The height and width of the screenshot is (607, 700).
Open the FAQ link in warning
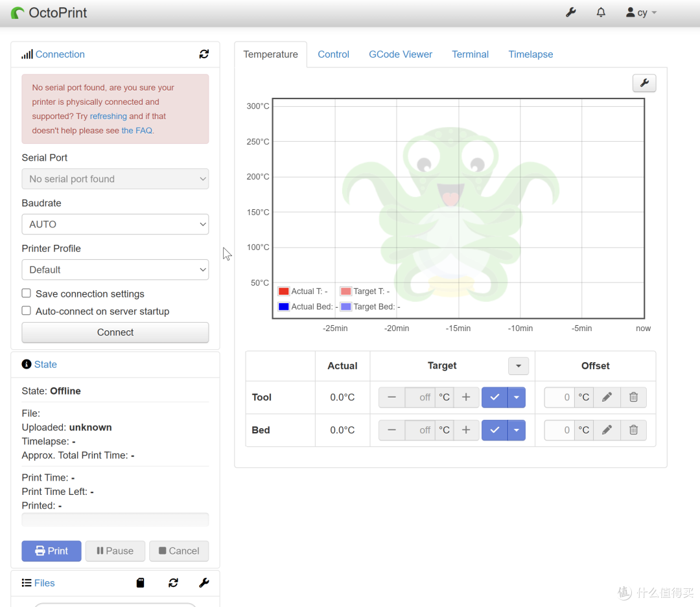(x=137, y=130)
